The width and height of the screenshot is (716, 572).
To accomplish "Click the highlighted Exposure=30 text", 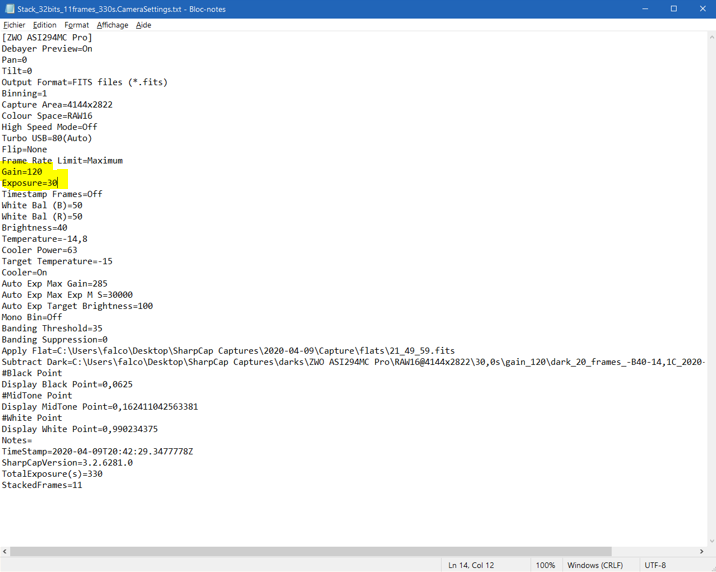I will point(30,183).
